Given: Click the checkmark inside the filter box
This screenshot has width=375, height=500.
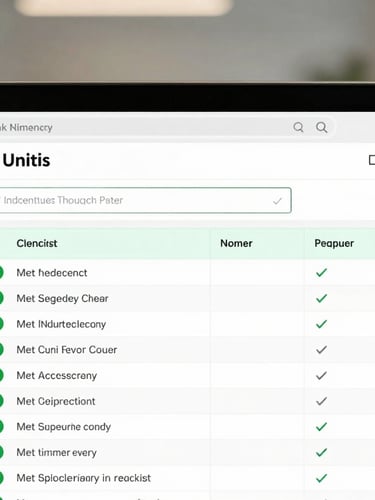Looking at the screenshot, I should [x=277, y=201].
